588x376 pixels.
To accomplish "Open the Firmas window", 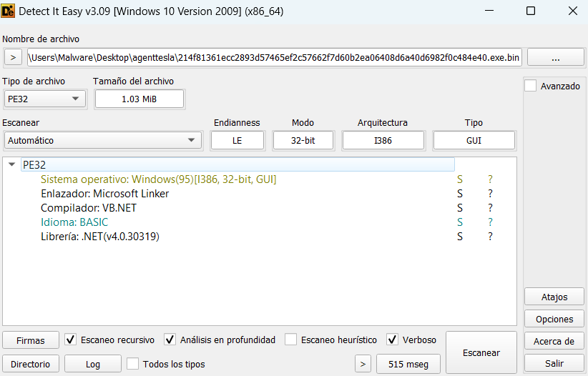I will coord(31,340).
